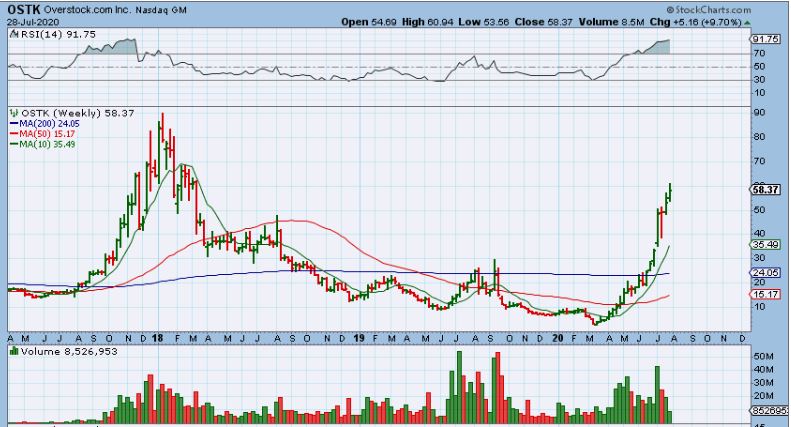
Task: Click the Volume 8.5M header value
Action: 611,22
